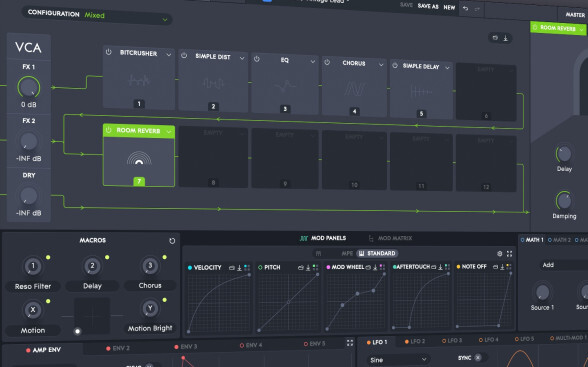This screenshot has width=588, height=367.
Task: Click Mod Wheel curve save icon
Action: 375,267
